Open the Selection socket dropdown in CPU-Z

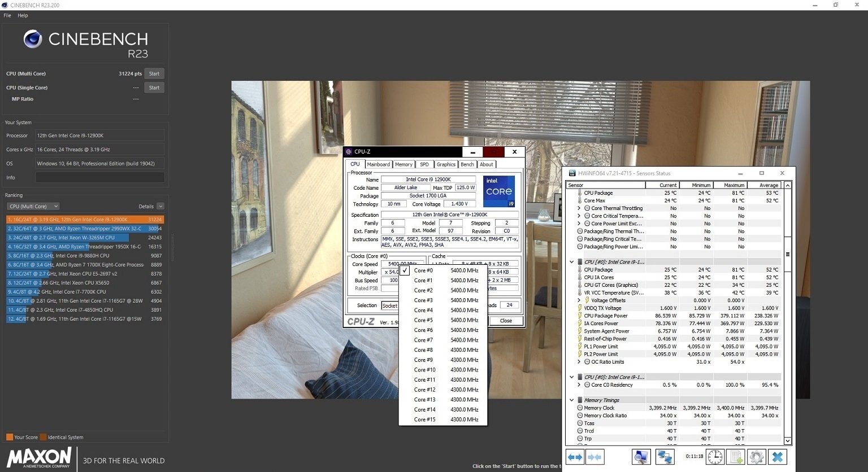pyautogui.click(x=390, y=305)
